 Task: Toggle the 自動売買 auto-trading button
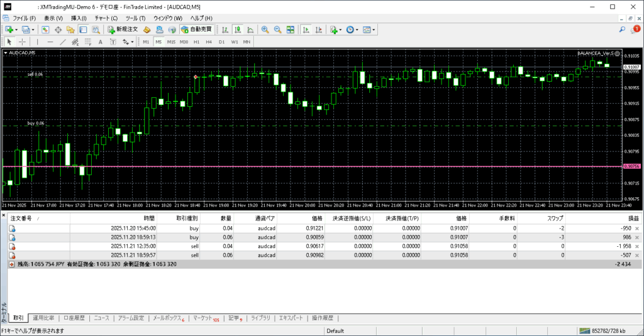[x=196, y=30]
